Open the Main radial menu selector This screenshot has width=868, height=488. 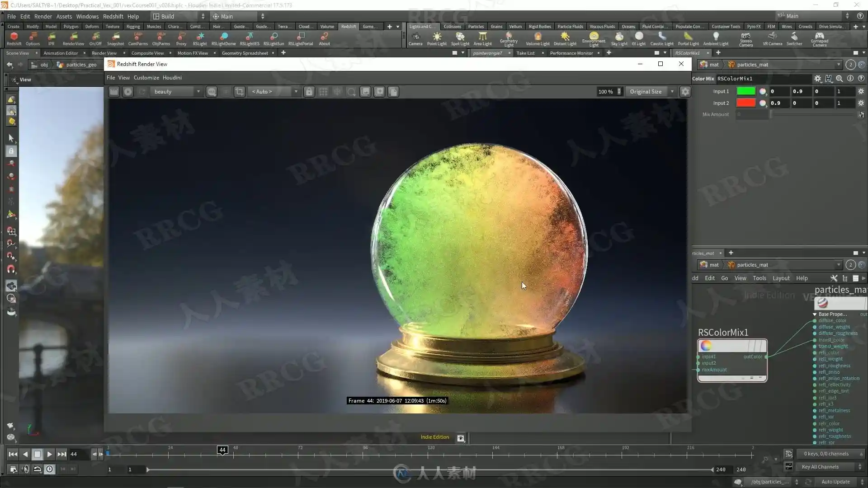click(x=238, y=16)
